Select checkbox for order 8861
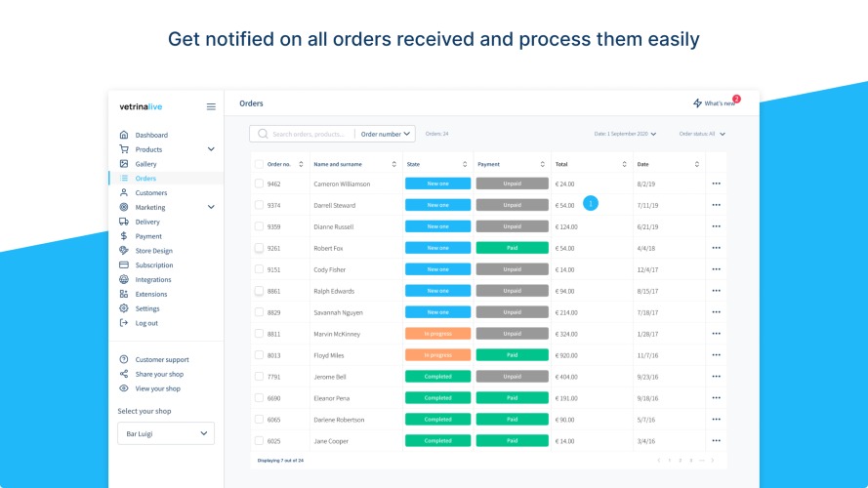This screenshot has height=488, width=868. (x=259, y=291)
